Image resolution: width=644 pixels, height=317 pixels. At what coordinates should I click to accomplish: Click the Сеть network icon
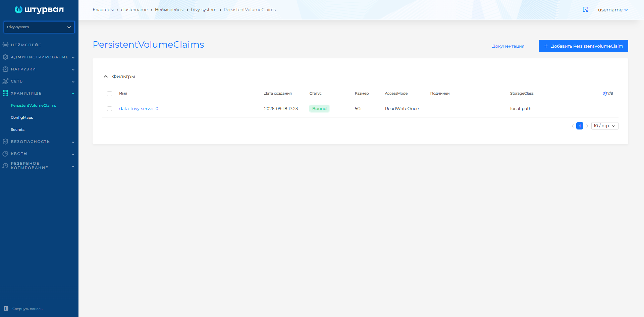click(5, 81)
